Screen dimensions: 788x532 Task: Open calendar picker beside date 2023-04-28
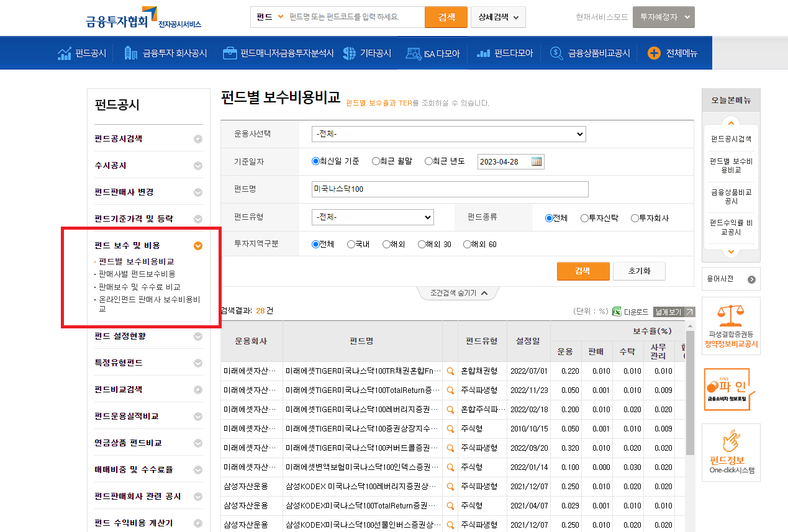click(537, 161)
